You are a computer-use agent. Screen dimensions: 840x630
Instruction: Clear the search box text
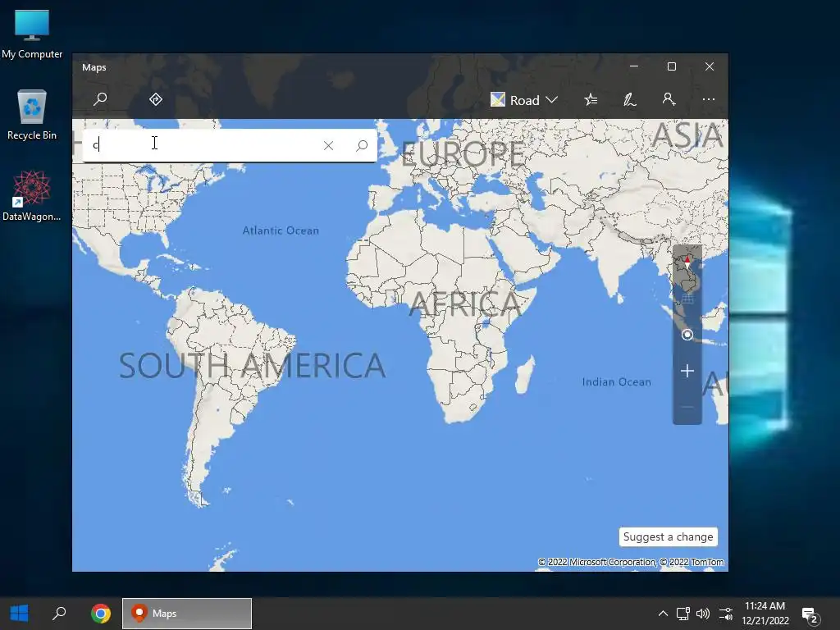point(328,145)
